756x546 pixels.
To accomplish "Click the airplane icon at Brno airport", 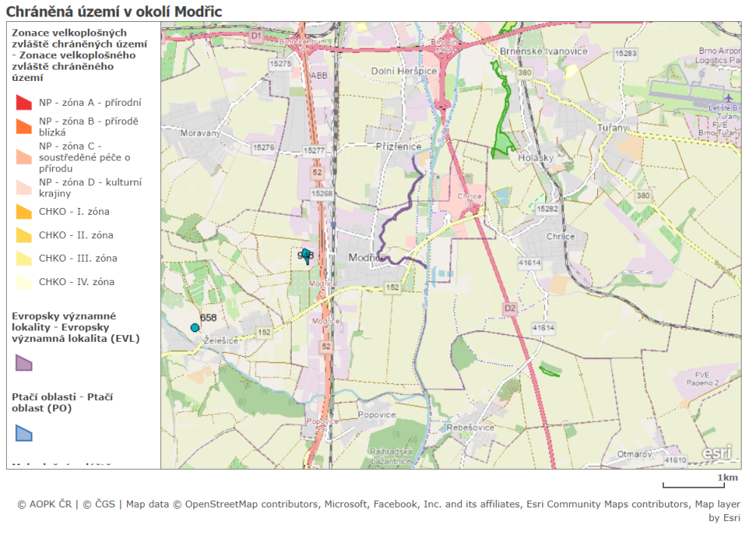I will 728,98.
